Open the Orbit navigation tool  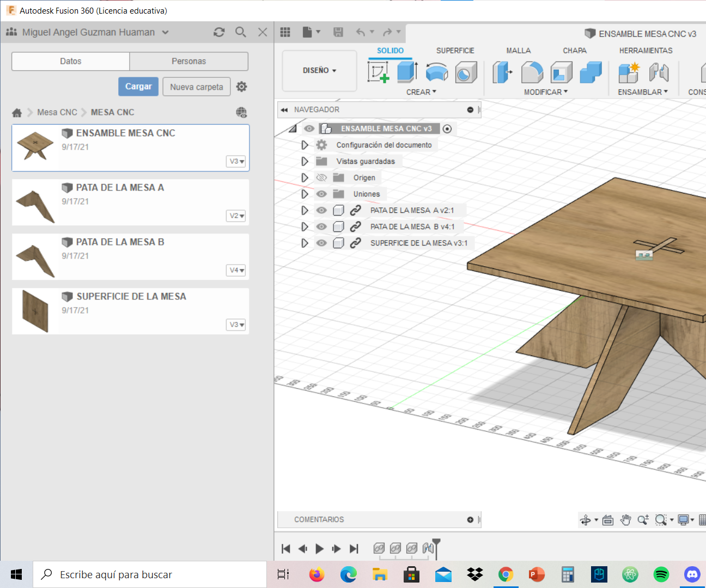click(586, 520)
